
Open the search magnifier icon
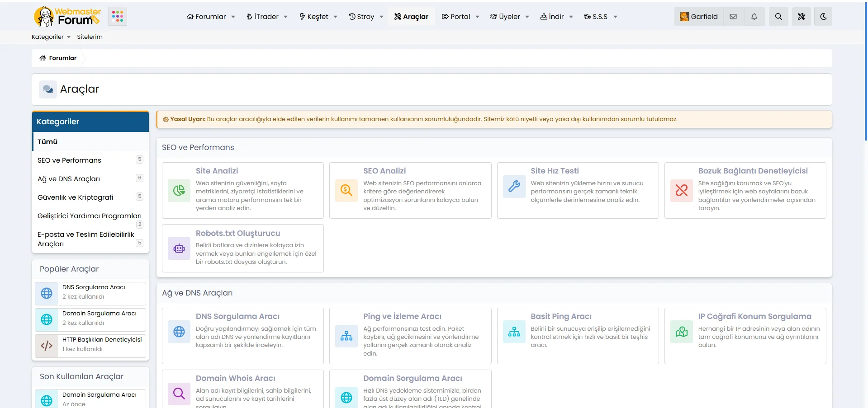[778, 17]
